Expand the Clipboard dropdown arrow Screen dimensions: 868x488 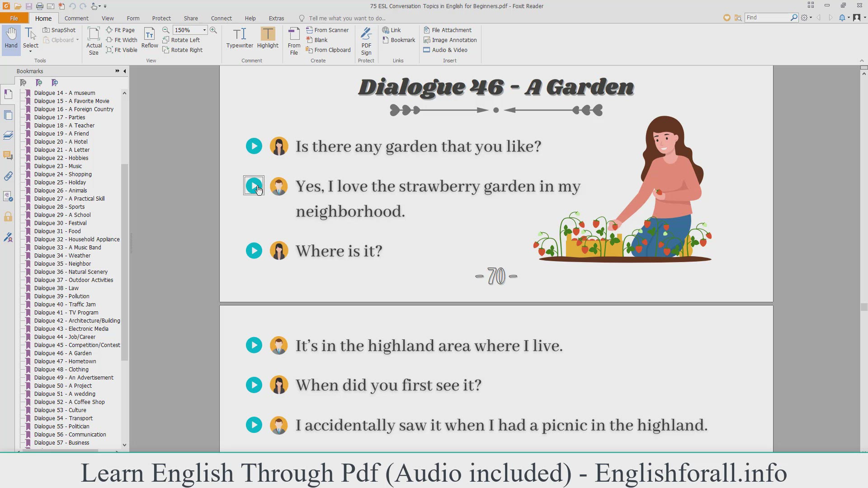77,40
